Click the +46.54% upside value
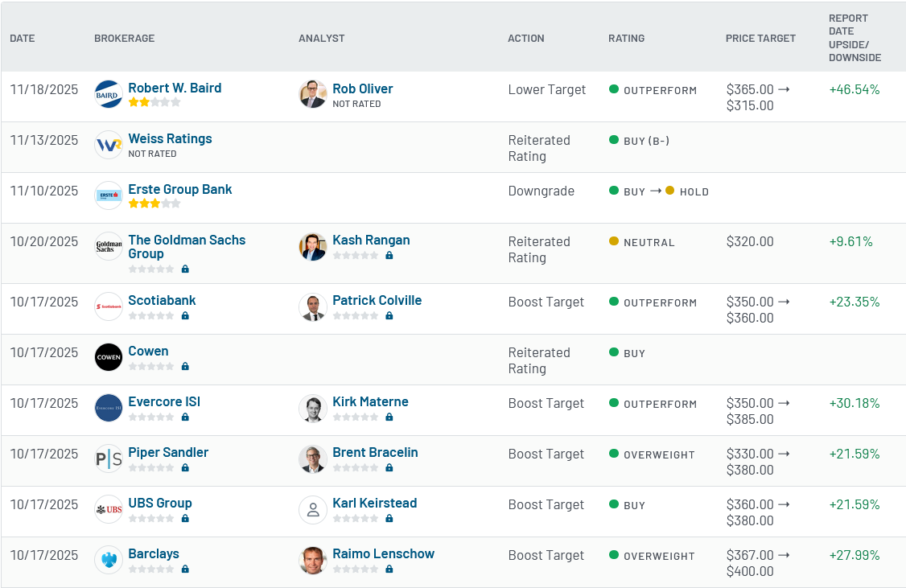Screen dimensions: 906x588 click(854, 89)
